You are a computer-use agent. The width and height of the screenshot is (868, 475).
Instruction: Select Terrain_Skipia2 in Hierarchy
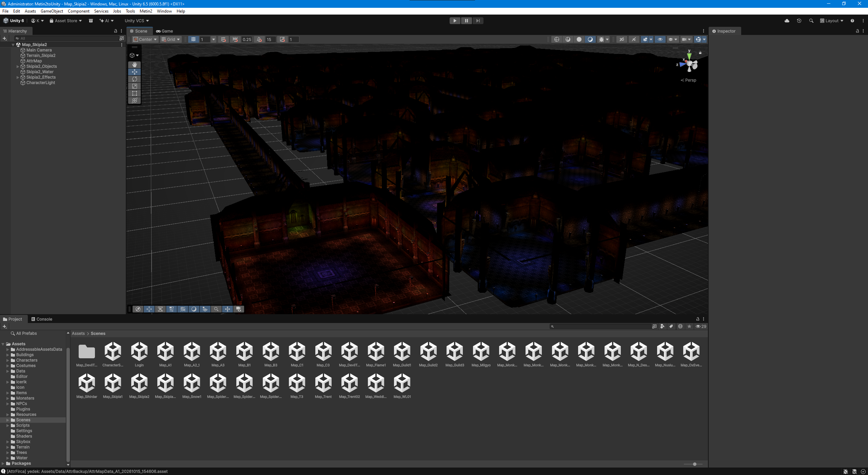[41, 56]
